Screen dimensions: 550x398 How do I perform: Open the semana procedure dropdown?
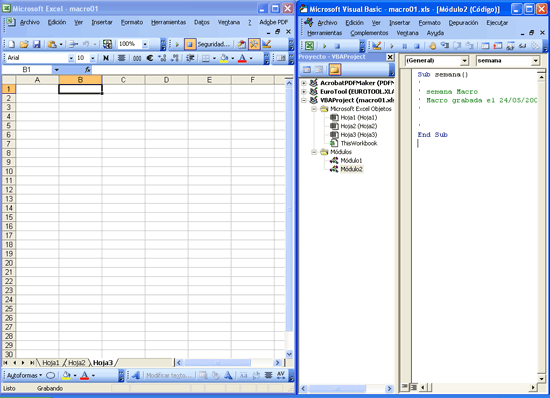coord(508,61)
